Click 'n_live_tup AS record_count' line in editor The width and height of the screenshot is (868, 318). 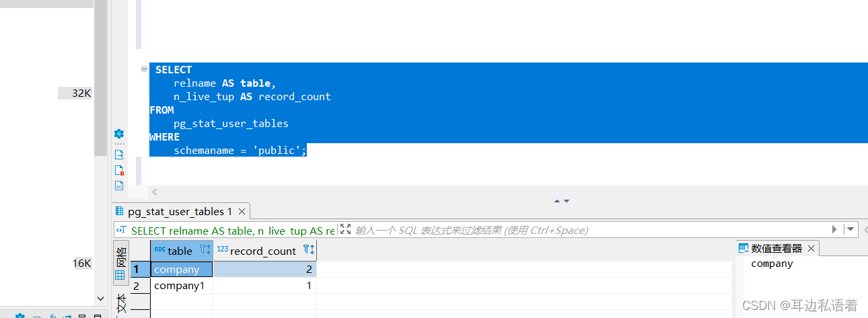pyautogui.click(x=252, y=97)
